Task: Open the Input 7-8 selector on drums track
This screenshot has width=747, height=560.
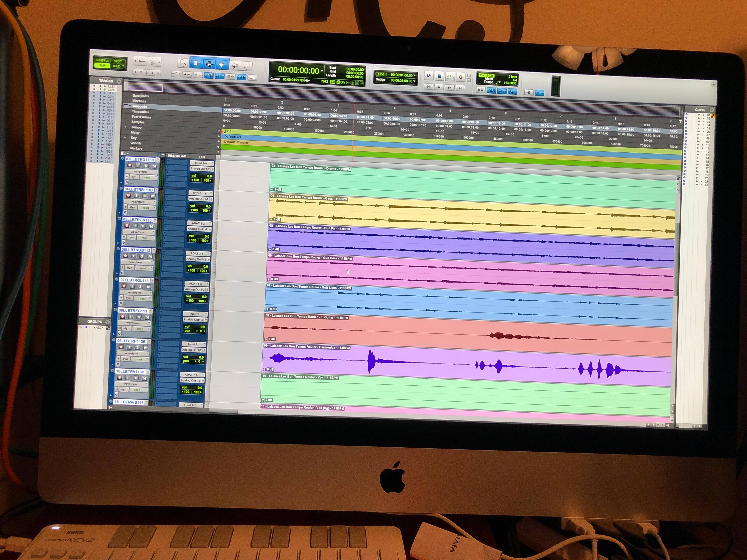Action: (202, 163)
